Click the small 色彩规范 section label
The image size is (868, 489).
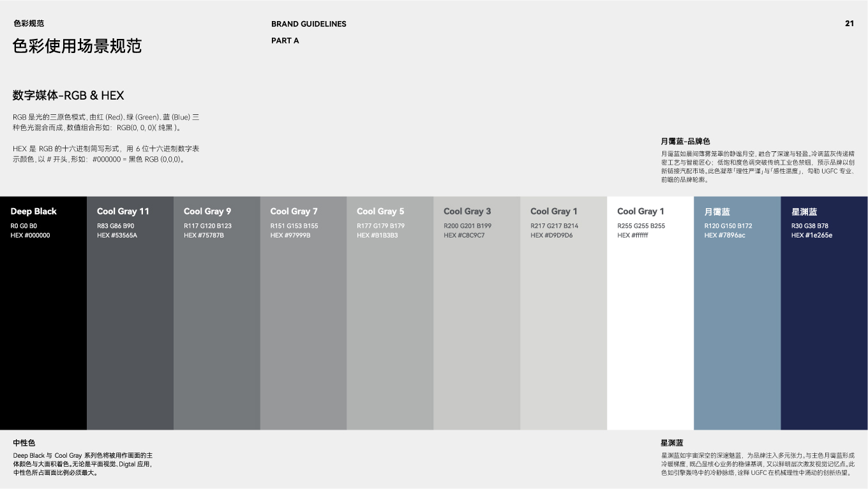29,24
